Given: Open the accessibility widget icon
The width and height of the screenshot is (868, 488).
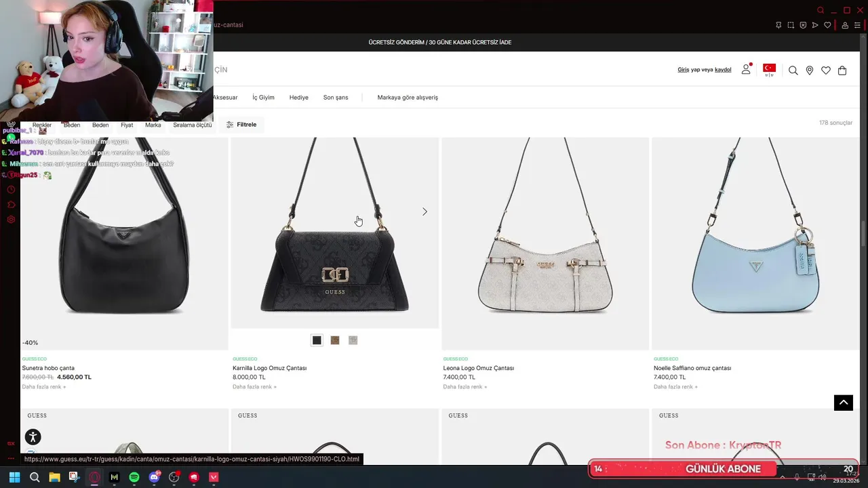Looking at the screenshot, I should tap(33, 437).
